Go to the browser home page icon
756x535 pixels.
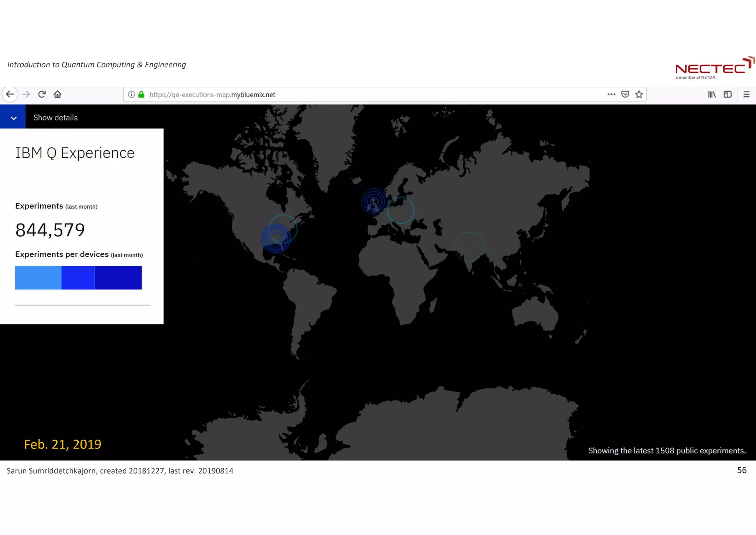[x=58, y=94]
